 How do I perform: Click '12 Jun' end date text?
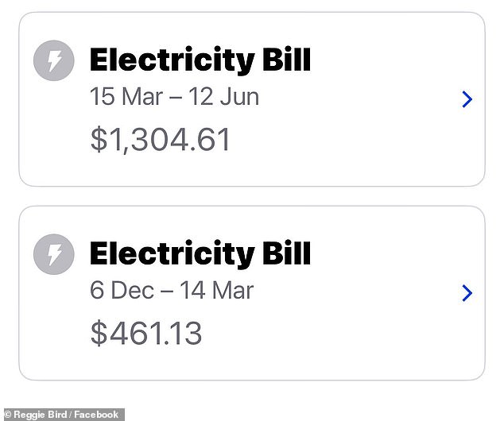tap(223, 96)
